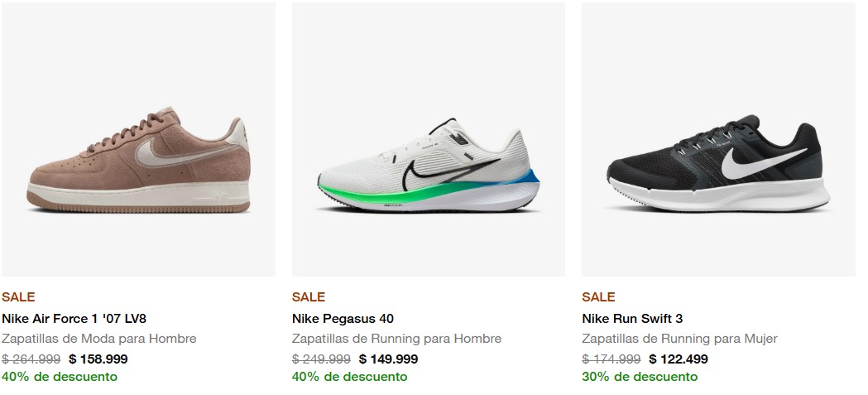Select "Zapatillas de Running para Hombre" description
Viewport: 868px width, 395px height.
(396, 339)
